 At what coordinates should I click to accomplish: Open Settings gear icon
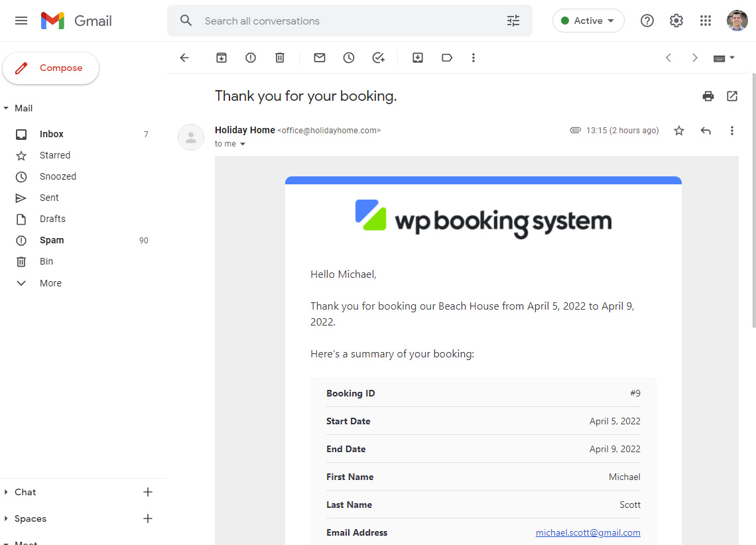click(676, 21)
